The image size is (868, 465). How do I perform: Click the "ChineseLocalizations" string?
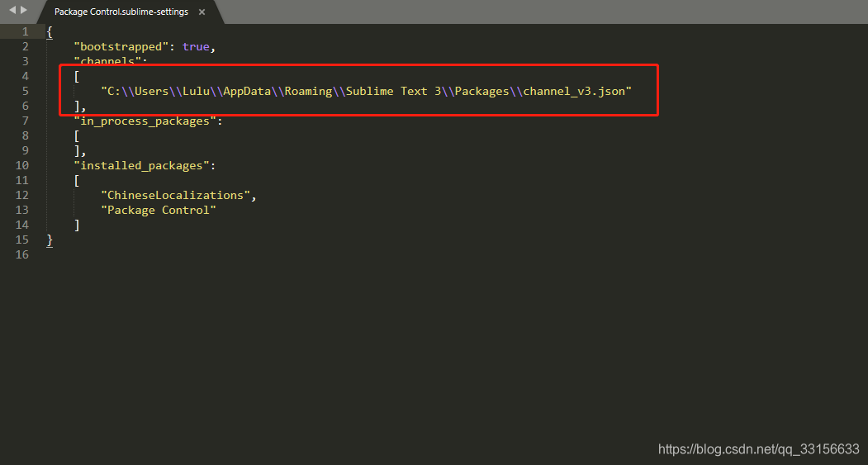pyautogui.click(x=176, y=195)
